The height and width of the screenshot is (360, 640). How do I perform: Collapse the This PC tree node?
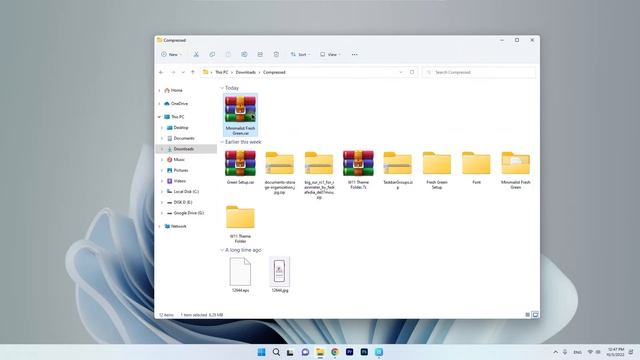pyautogui.click(x=159, y=117)
